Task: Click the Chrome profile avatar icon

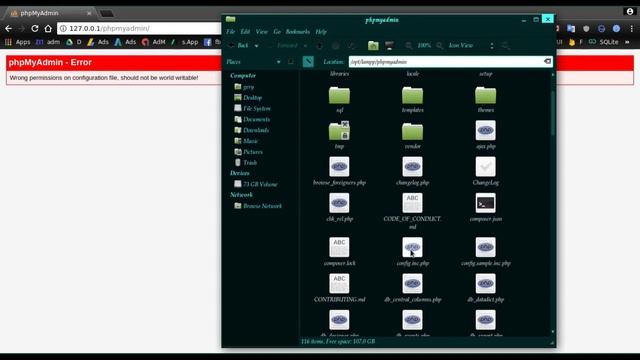Action: pyautogui.click(x=630, y=11)
